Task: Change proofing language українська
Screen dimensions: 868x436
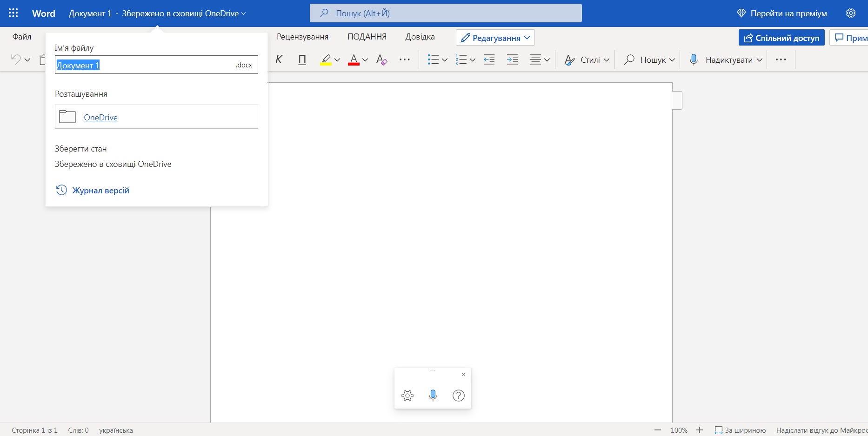Action: click(116, 430)
